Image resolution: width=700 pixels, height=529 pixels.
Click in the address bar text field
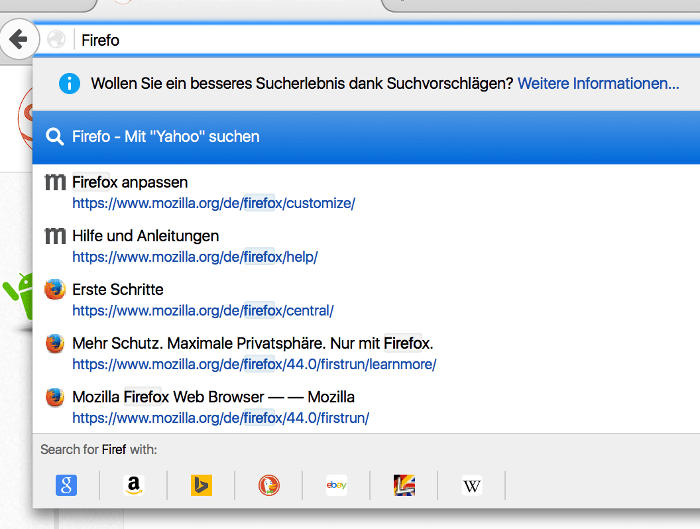pos(380,40)
